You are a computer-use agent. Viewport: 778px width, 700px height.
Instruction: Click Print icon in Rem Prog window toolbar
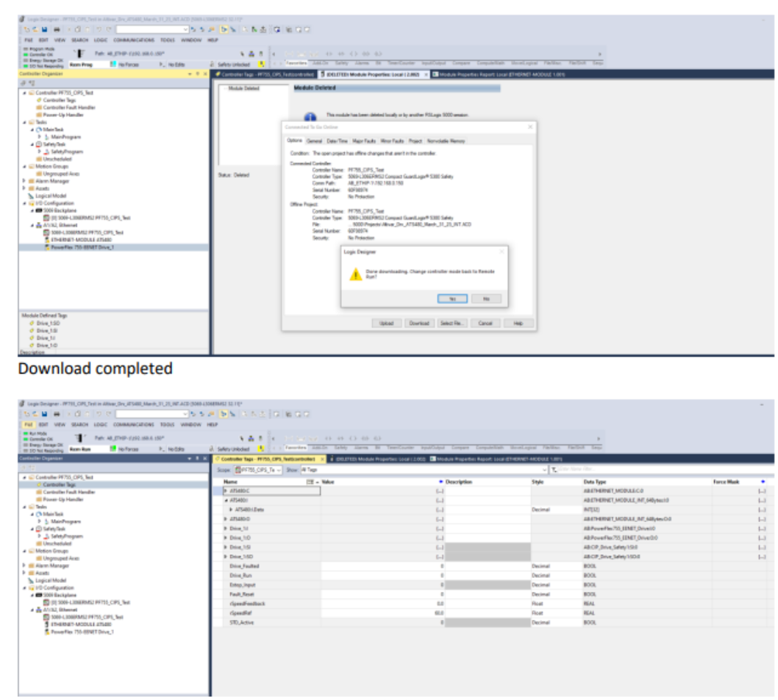point(57,29)
